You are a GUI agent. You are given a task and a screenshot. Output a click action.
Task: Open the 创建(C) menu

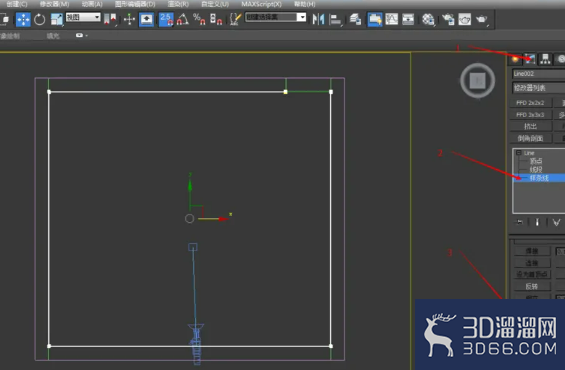(x=17, y=4)
